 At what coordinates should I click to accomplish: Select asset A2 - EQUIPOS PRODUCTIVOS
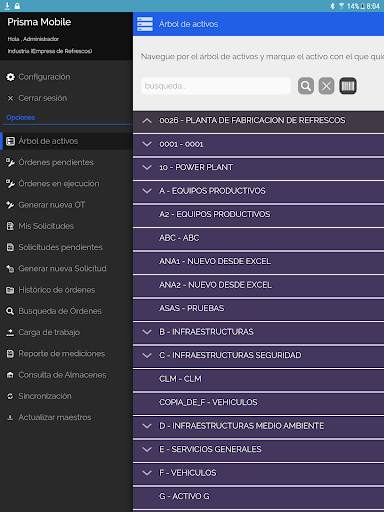(x=258, y=215)
